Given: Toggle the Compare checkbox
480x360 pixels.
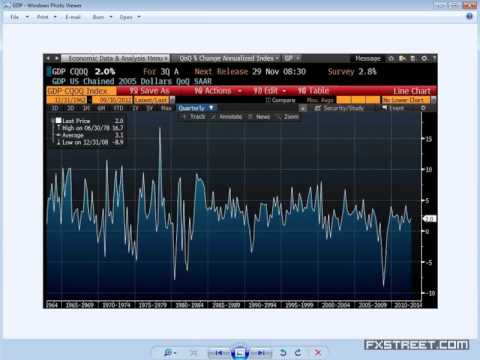Looking at the screenshot, I should coord(267,100).
